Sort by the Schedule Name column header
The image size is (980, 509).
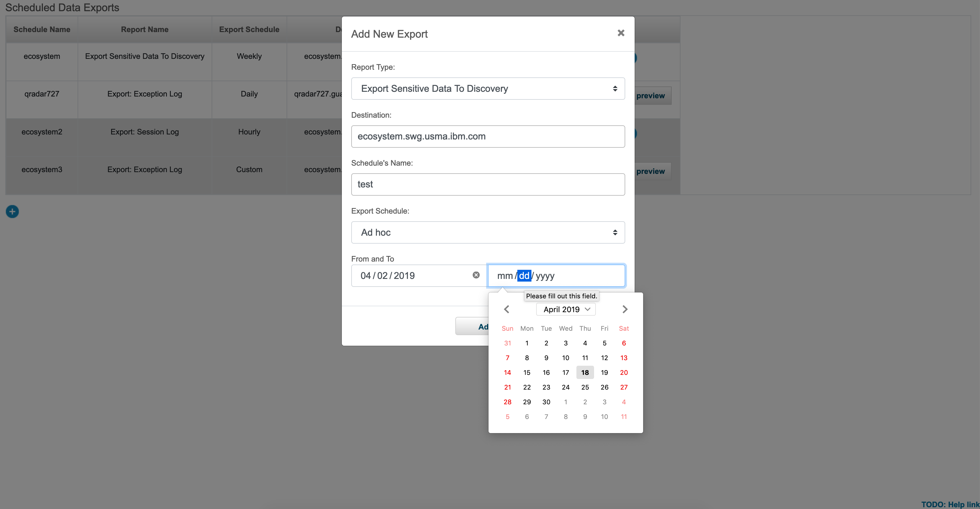click(x=41, y=29)
